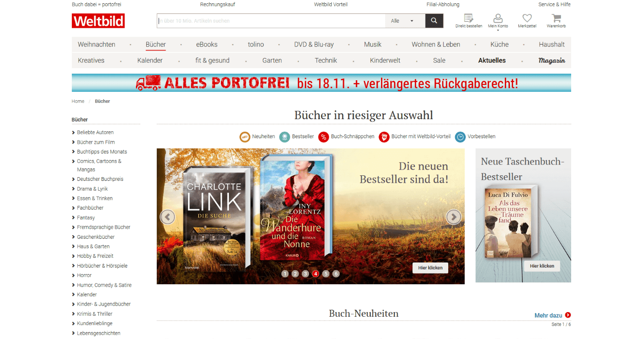The width and height of the screenshot is (644, 339).
Task: Go to previous carousel slide arrow
Action: pos(167,217)
